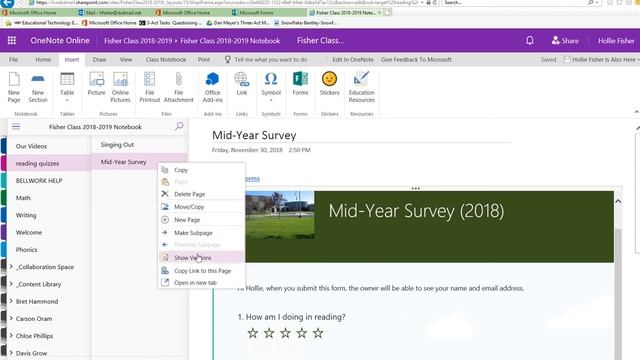The height and width of the screenshot is (360, 640).
Task: Choose Open in new tab
Action: [202, 282]
